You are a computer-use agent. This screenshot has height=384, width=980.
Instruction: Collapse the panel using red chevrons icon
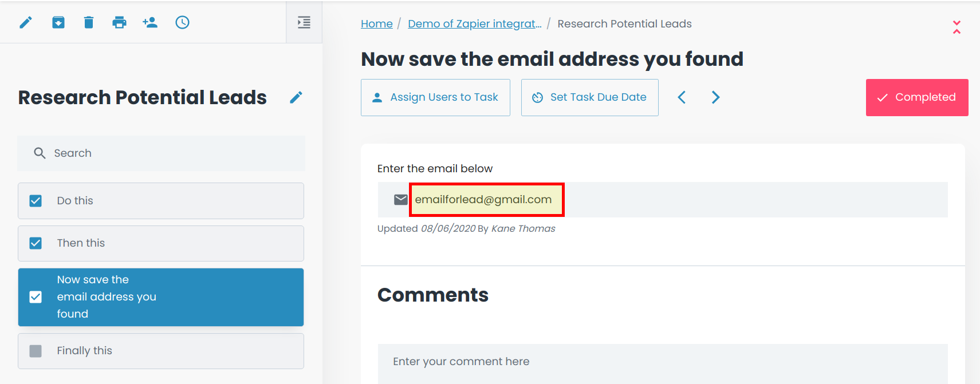click(957, 27)
